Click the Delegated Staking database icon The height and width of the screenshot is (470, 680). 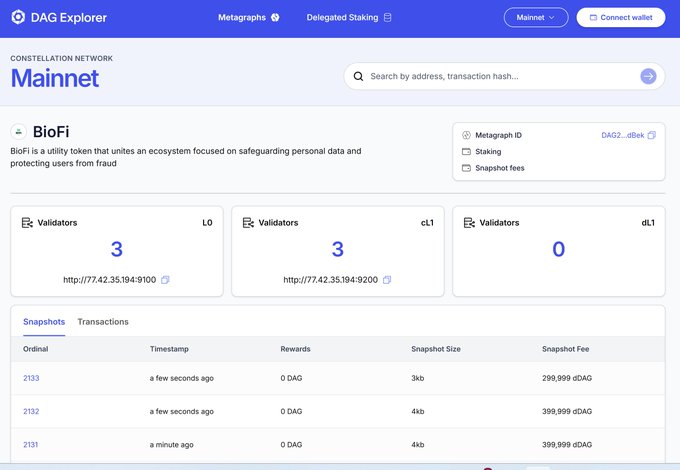388,17
